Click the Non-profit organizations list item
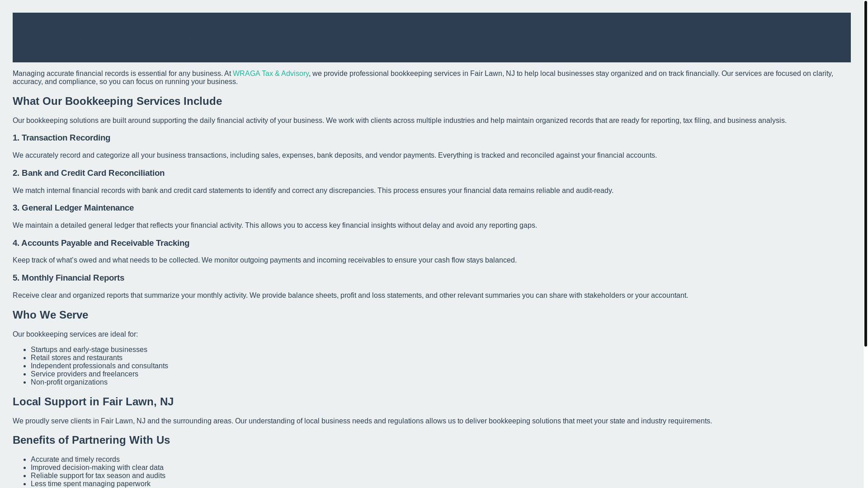Screen dimensions: 868x488 point(69,382)
